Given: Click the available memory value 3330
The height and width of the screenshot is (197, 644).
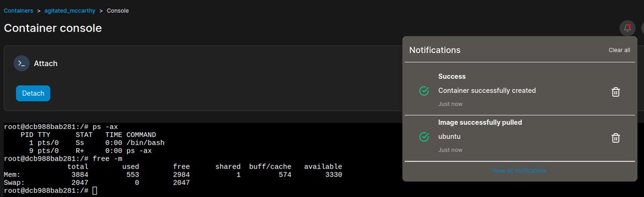Looking at the screenshot, I should 333,175.
